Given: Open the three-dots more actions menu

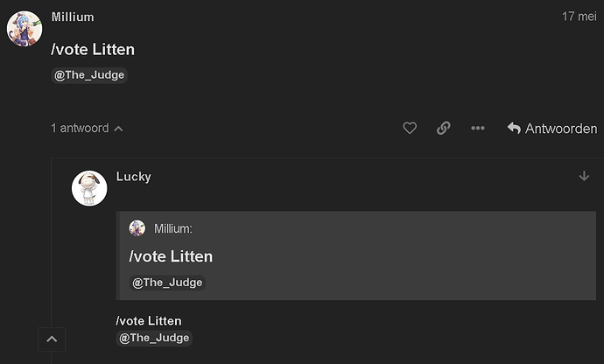Looking at the screenshot, I should [478, 128].
